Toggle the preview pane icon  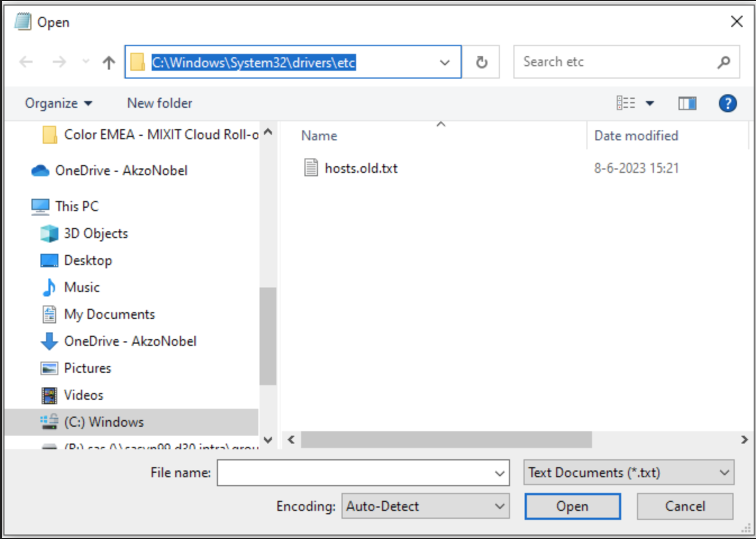pos(686,103)
